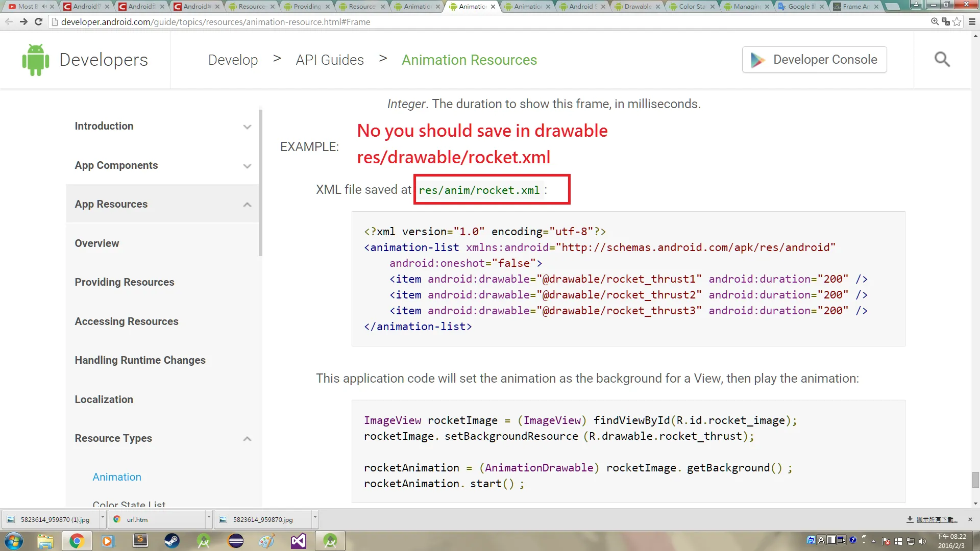The image size is (980, 551).
Task: Bookmark this page with the star icon
Action: 957,22
